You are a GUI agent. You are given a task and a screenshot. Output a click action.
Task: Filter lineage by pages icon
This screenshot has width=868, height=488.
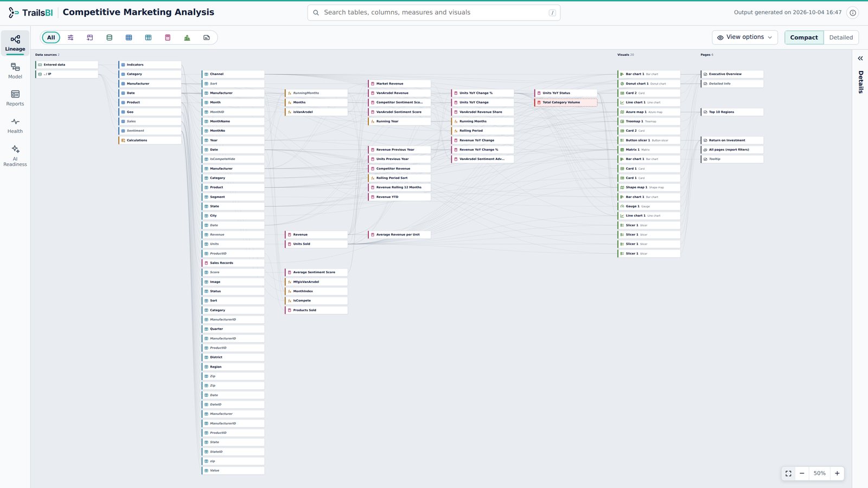pos(207,37)
